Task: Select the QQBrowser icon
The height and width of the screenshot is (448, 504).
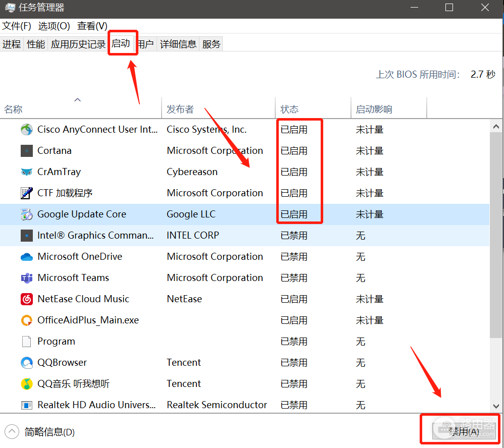Action: point(27,363)
